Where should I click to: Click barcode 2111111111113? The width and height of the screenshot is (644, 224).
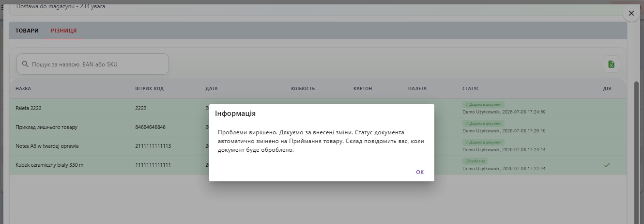click(x=153, y=146)
